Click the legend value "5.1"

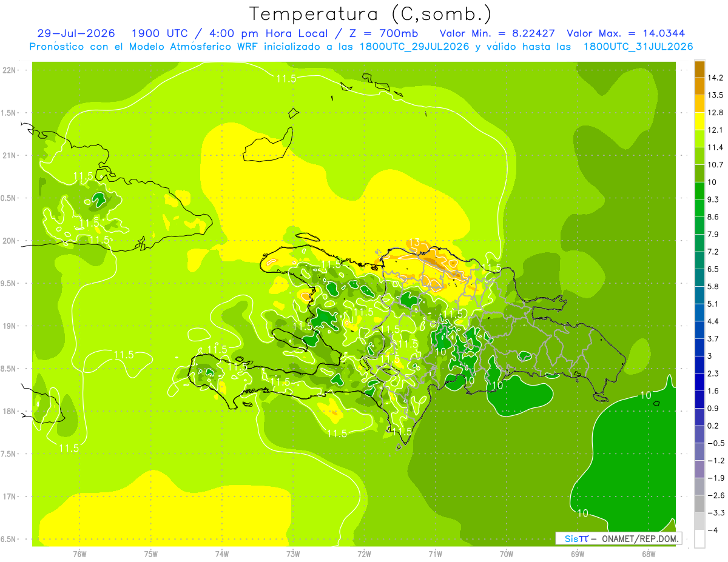click(714, 304)
